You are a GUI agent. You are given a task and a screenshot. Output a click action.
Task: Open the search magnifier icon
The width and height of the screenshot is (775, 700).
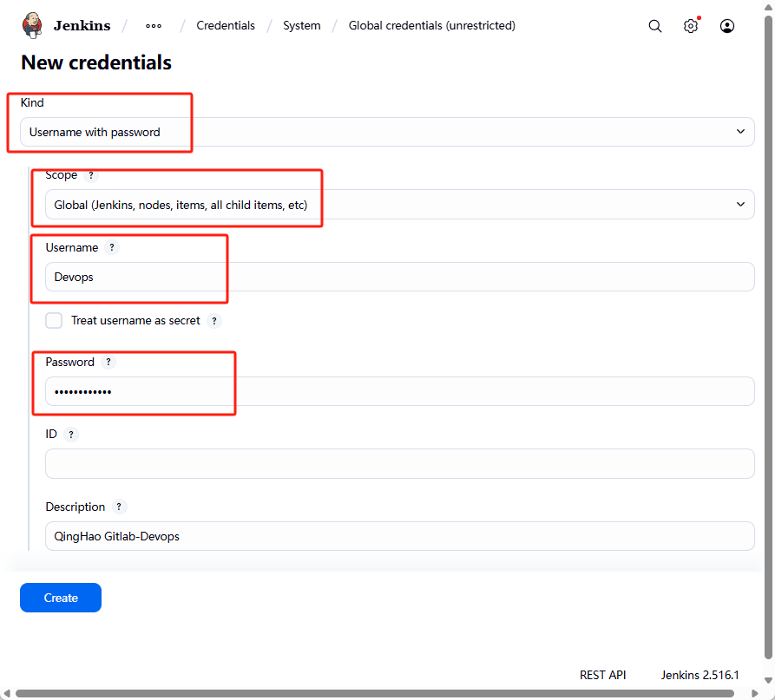coord(655,26)
